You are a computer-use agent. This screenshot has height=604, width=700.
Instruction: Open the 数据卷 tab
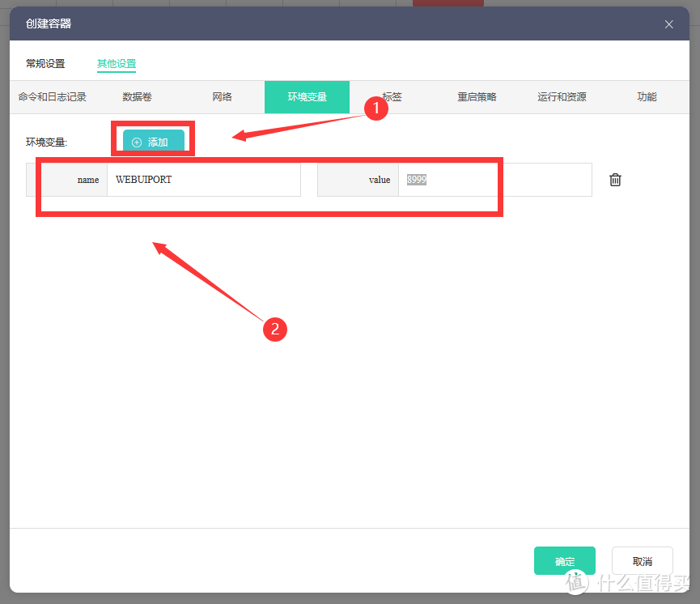point(137,97)
